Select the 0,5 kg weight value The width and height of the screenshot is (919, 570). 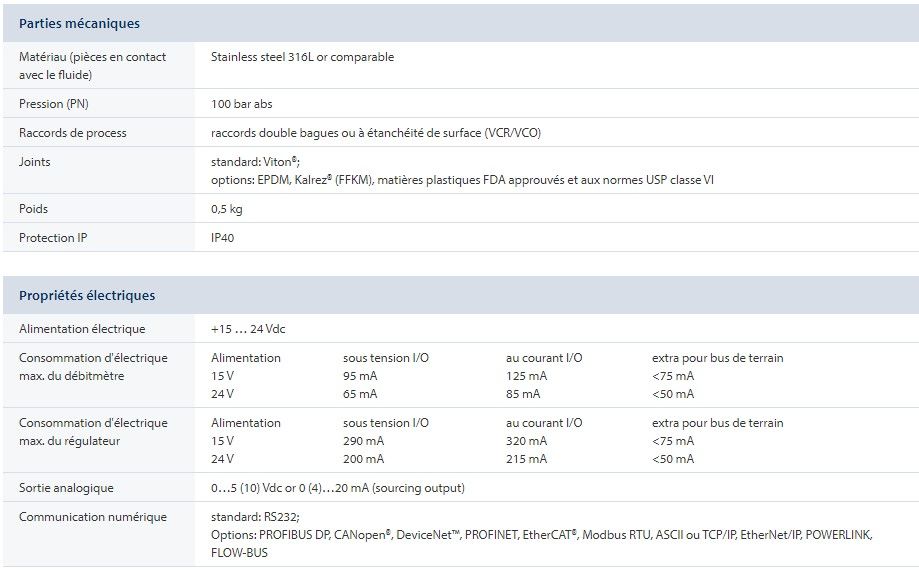tap(226, 209)
